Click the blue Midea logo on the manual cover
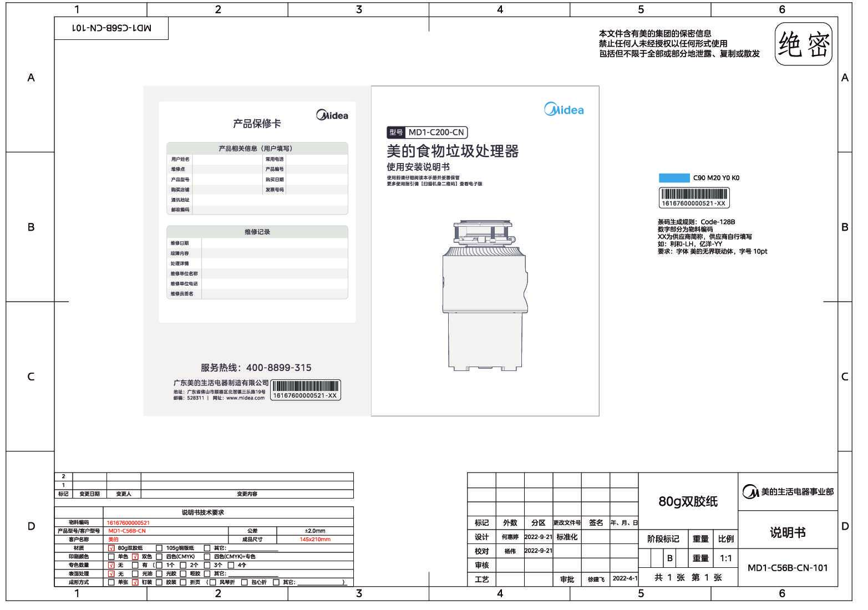Screen dimensions: 868x610 point(564,109)
